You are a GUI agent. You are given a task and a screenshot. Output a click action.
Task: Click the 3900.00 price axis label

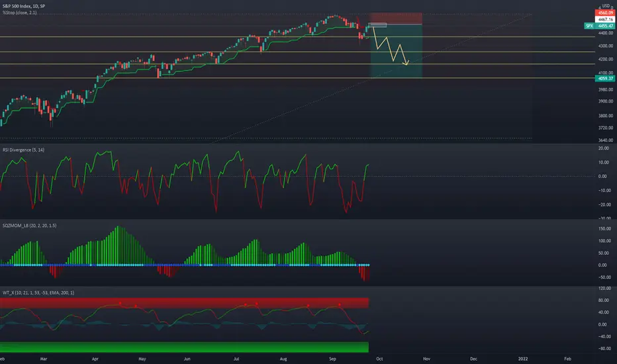[606, 101]
